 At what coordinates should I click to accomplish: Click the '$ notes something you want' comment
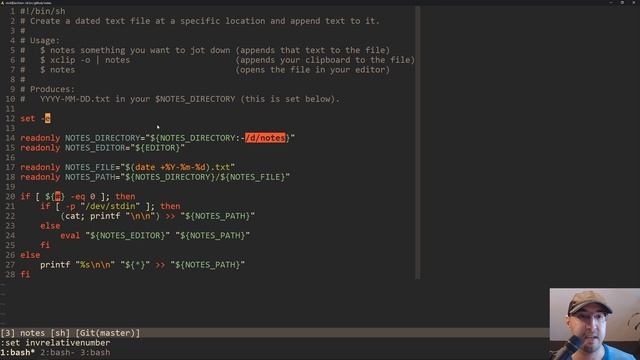[135, 50]
